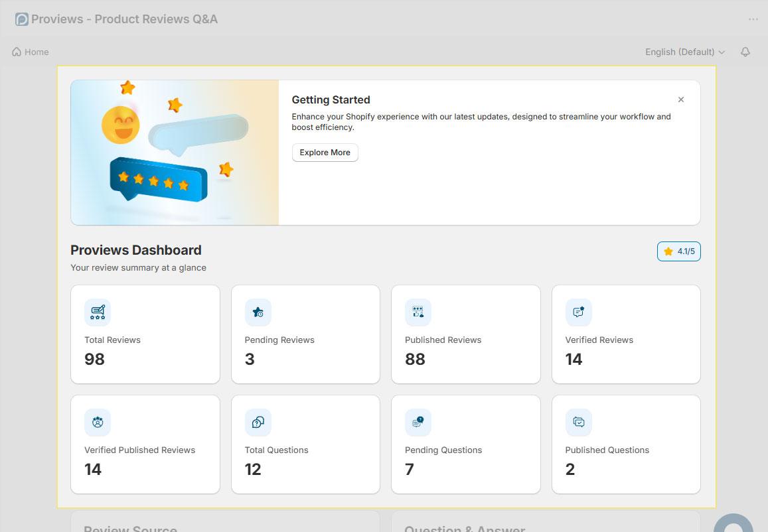Click the Published Reviews card icon
Viewport: 768px width, 532px height.
(418, 312)
